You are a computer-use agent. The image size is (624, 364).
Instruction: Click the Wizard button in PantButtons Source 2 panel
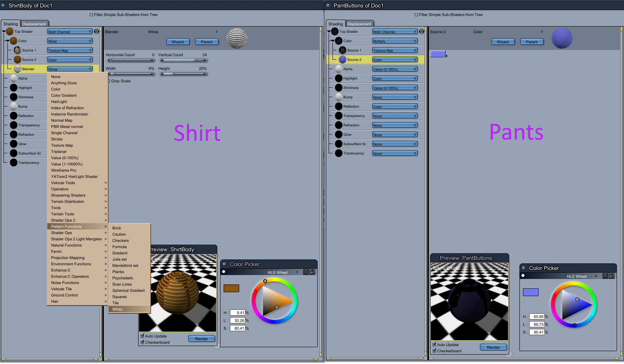pos(503,42)
